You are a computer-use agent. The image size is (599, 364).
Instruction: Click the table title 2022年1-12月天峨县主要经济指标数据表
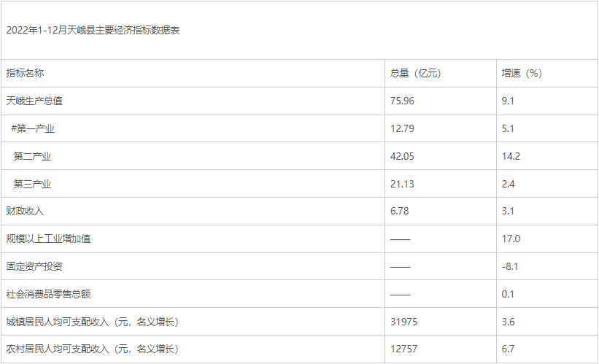tap(93, 30)
